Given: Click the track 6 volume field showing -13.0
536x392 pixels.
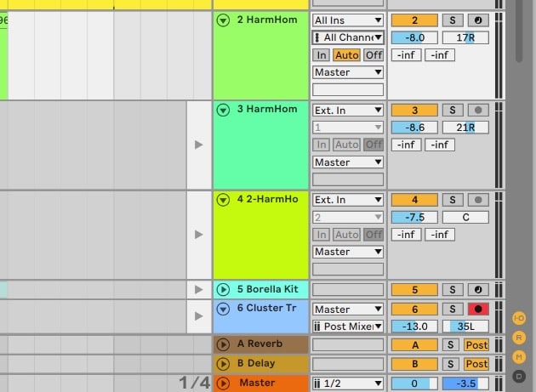Looking at the screenshot, I should pos(413,327).
